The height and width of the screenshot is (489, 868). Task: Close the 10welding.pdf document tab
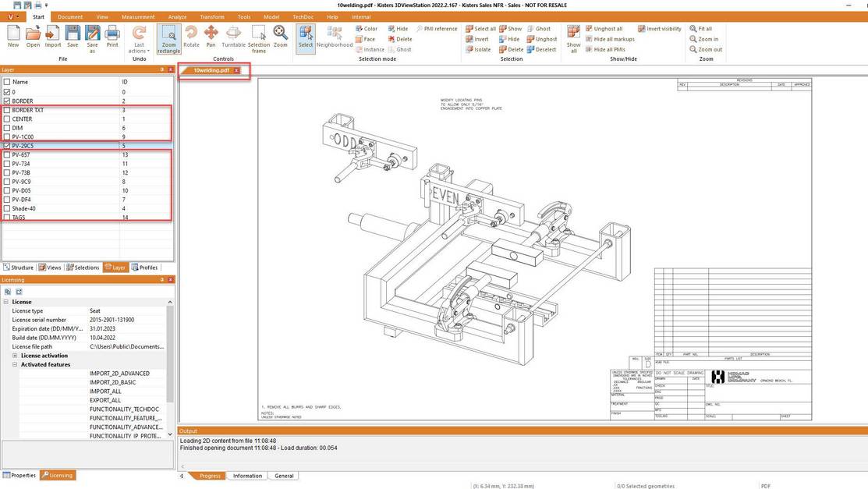236,70
